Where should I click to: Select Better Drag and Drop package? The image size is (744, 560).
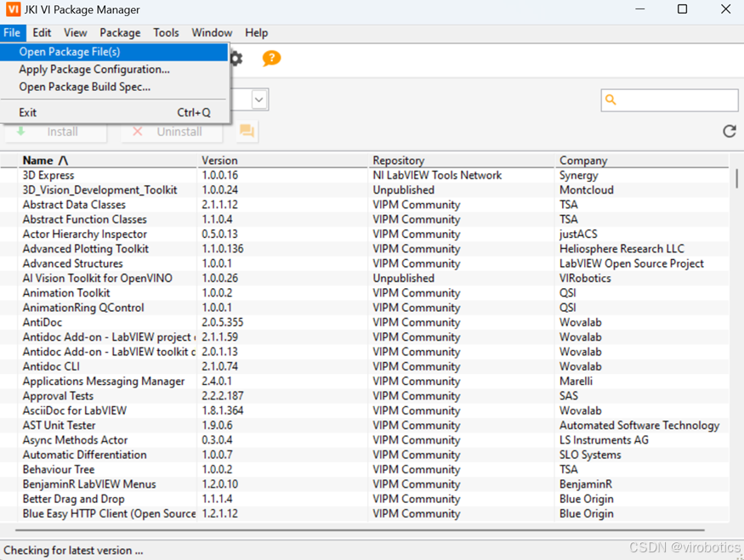click(x=365, y=499)
